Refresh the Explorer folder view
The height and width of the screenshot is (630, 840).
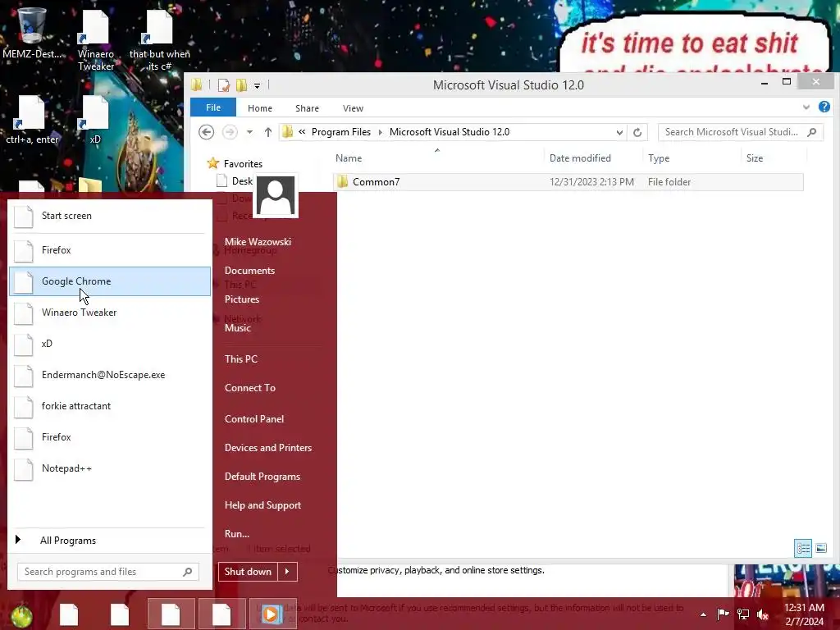(637, 132)
